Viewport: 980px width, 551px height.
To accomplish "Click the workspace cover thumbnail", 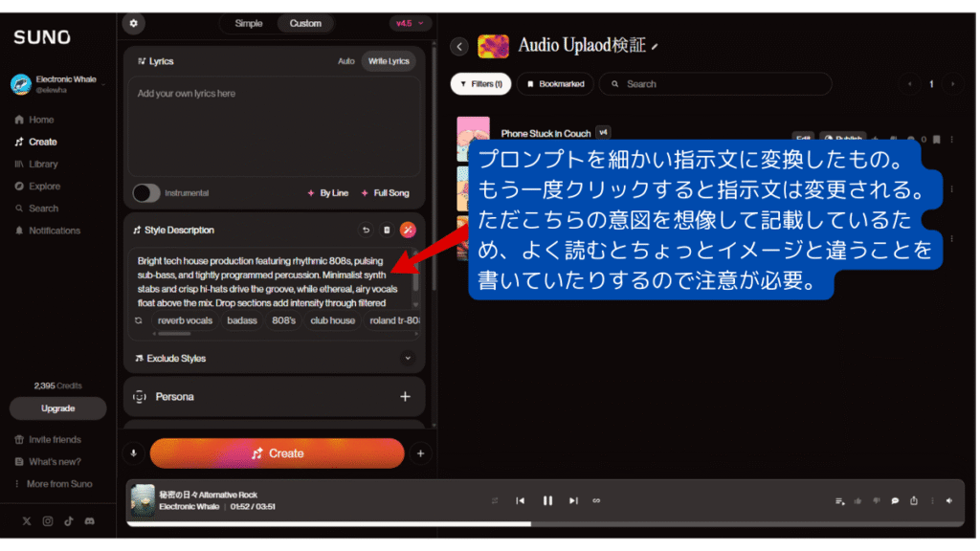I will pyautogui.click(x=493, y=46).
